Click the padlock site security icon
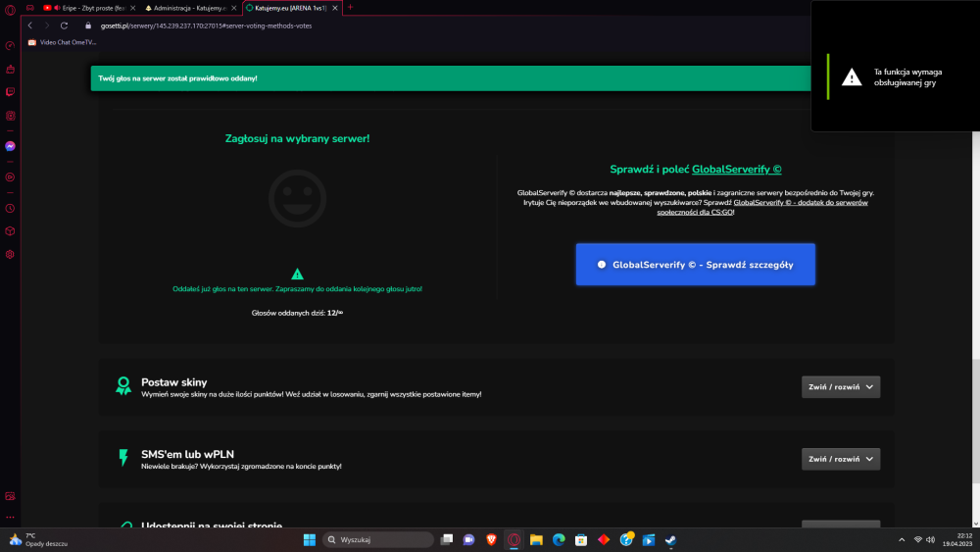Viewport: 980px width, 552px height. [88, 25]
